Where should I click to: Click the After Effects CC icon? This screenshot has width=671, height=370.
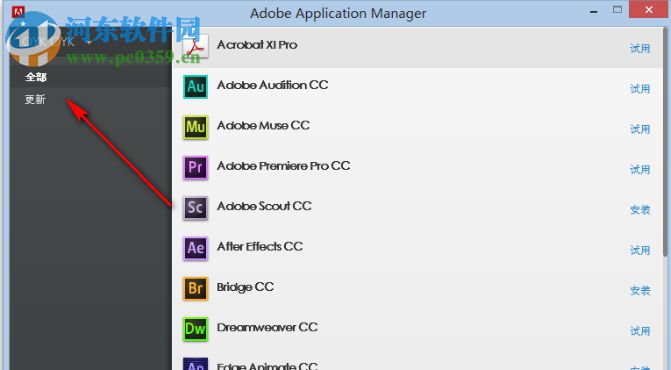point(196,248)
